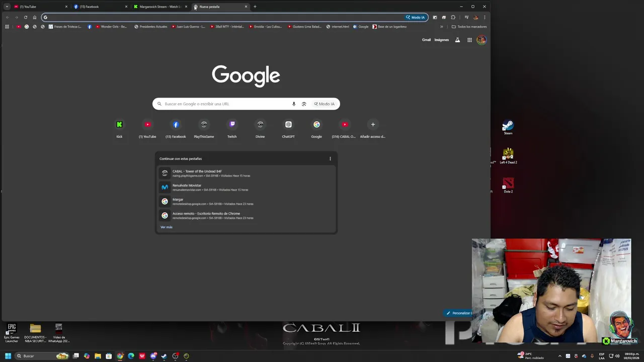Click Modo IA chip in address bar

[x=416, y=17]
